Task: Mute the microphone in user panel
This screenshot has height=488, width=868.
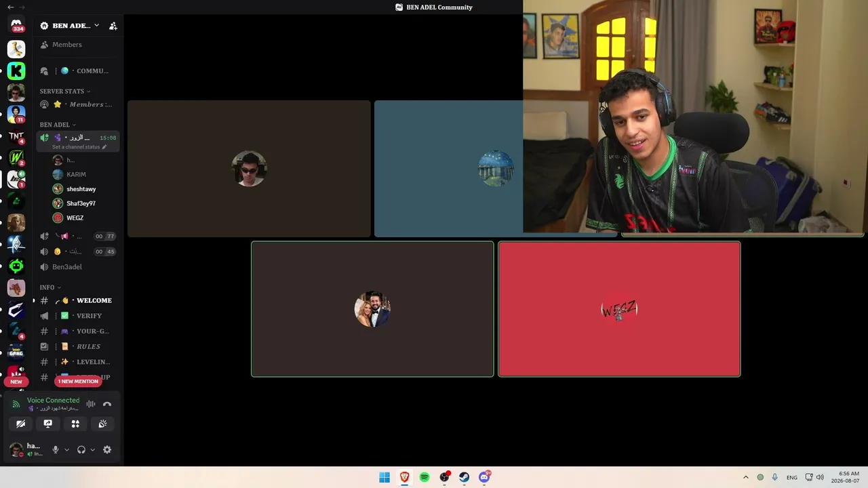Action: (x=56, y=449)
